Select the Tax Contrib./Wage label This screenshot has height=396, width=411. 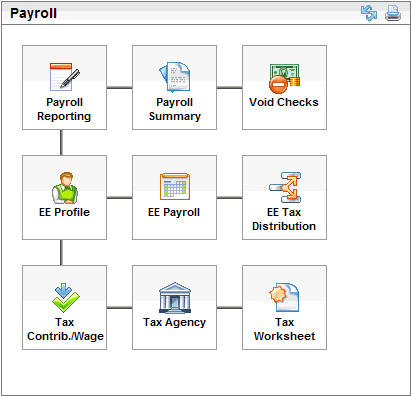click(65, 329)
